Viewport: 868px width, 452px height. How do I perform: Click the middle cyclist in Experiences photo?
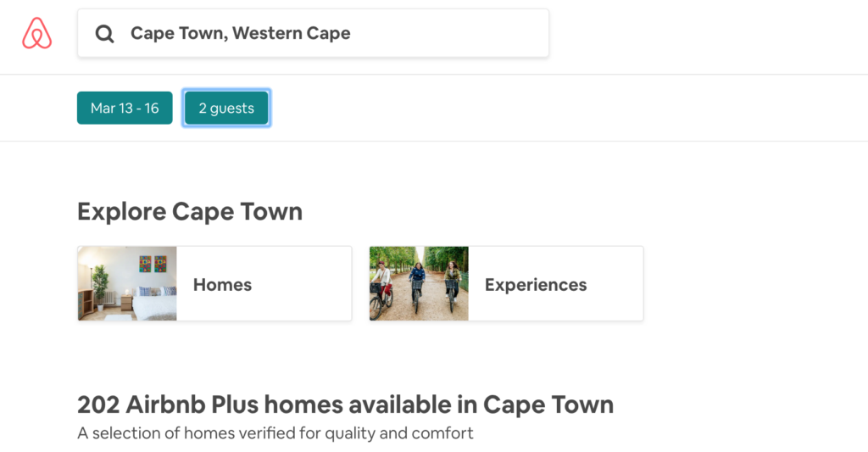pos(417,283)
